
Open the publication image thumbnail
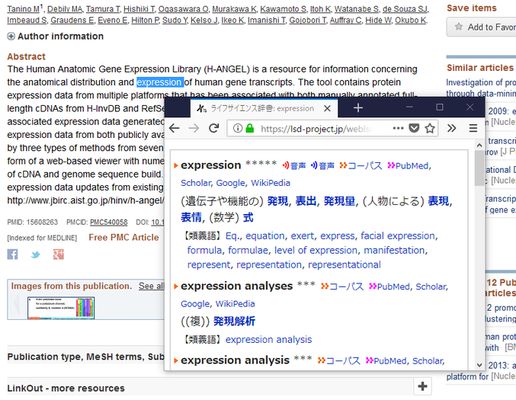(x=61, y=308)
